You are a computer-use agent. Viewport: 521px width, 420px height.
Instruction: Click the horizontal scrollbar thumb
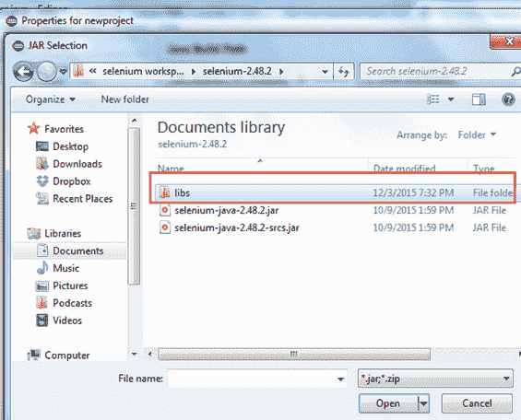click(x=294, y=355)
